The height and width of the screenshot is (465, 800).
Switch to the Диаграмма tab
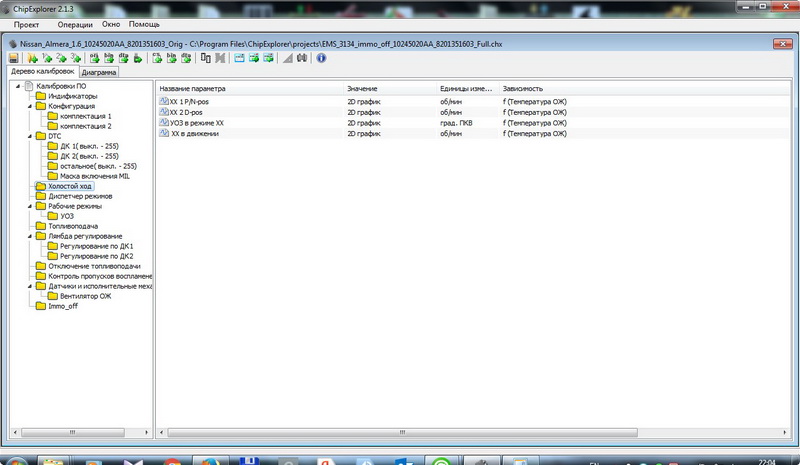coord(99,73)
